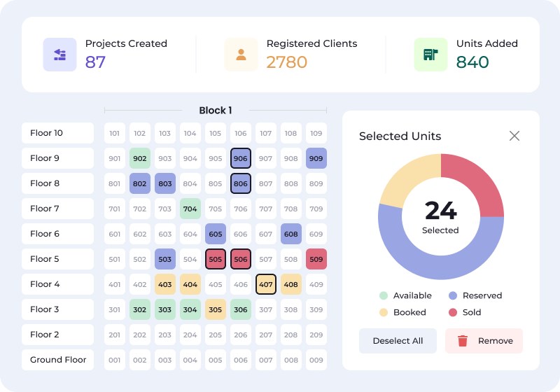Toggle selection of reserved unit 906

point(241,158)
